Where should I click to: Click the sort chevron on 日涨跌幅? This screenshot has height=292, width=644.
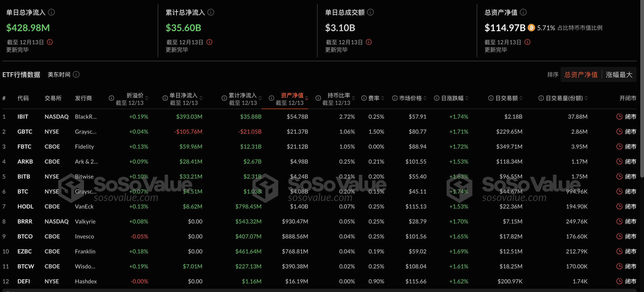pos(467,98)
